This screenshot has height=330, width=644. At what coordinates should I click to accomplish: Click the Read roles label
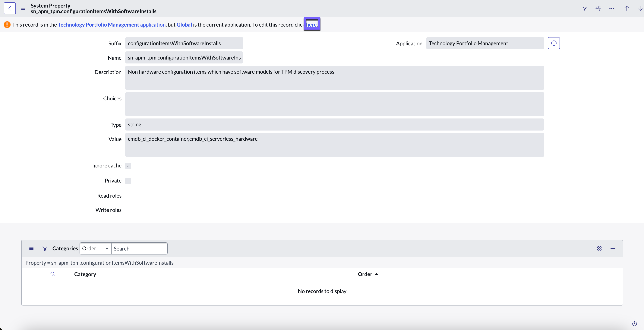(x=109, y=196)
